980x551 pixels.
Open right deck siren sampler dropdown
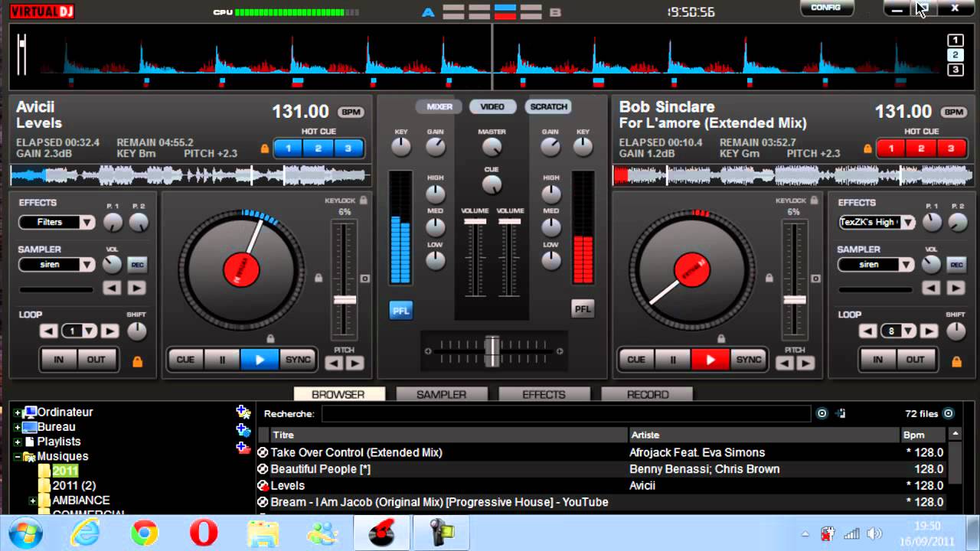click(906, 265)
